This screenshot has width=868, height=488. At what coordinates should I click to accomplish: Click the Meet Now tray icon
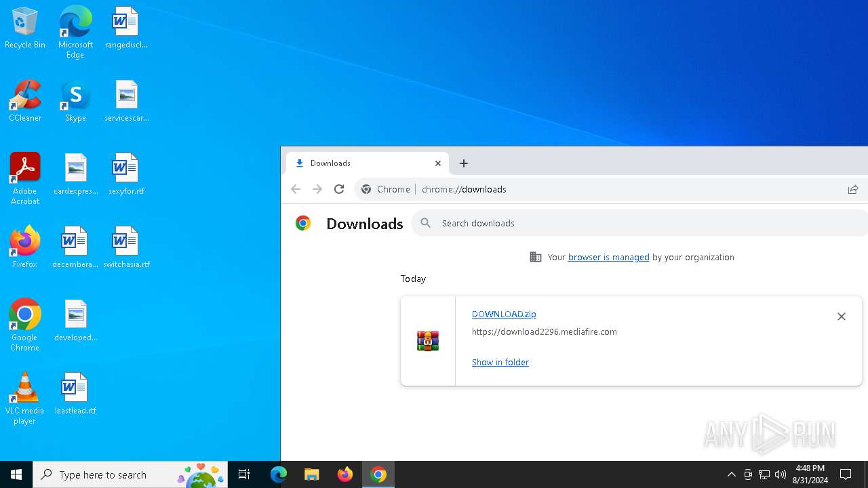pos(748,474)
